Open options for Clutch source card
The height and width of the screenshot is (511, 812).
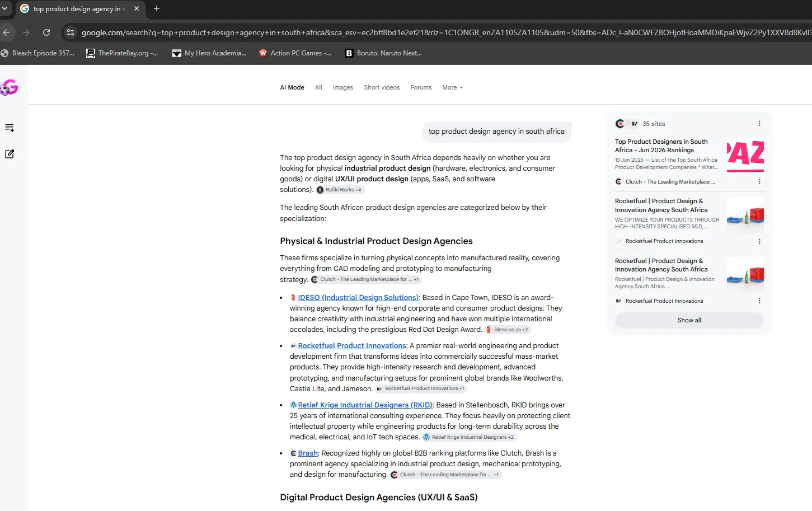click(x=759, y=181)
